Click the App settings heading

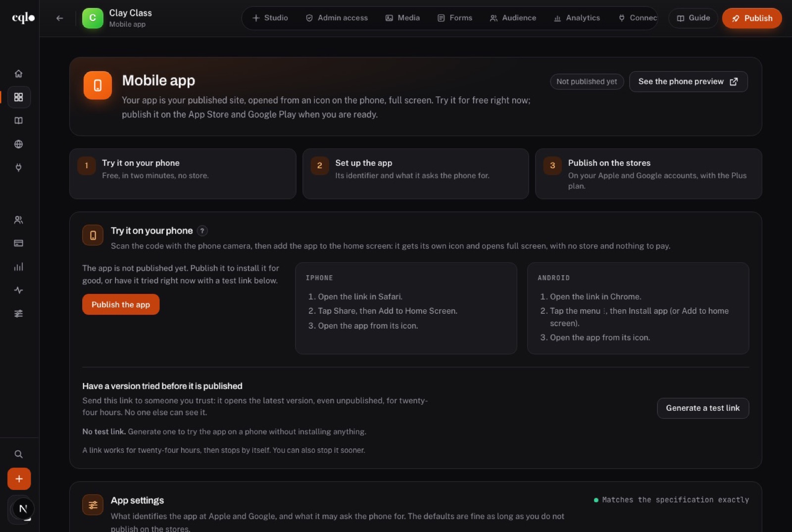coord(137,500)
